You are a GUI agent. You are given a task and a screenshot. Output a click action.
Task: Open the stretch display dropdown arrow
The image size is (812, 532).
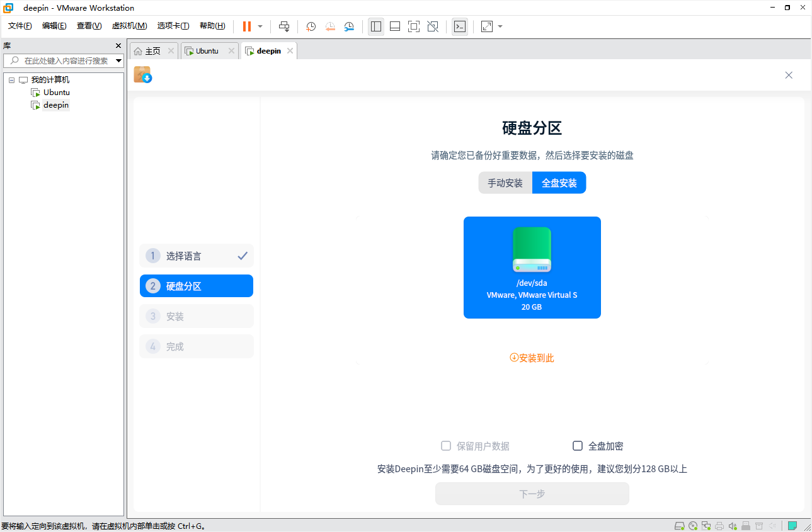point(500,26)
